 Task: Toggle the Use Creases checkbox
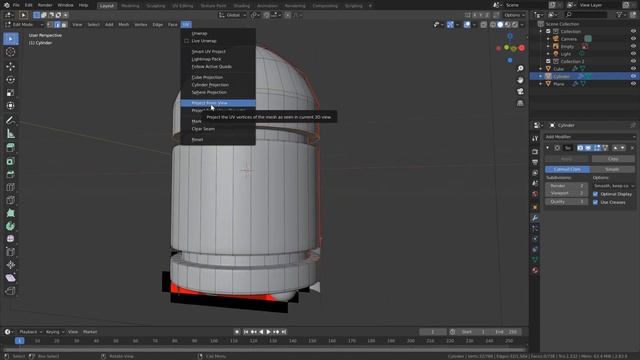[595, 202]
